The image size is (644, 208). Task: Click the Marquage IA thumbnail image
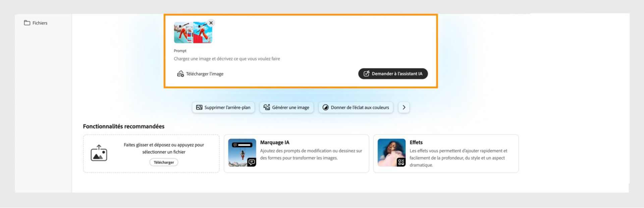click(242, 153)
